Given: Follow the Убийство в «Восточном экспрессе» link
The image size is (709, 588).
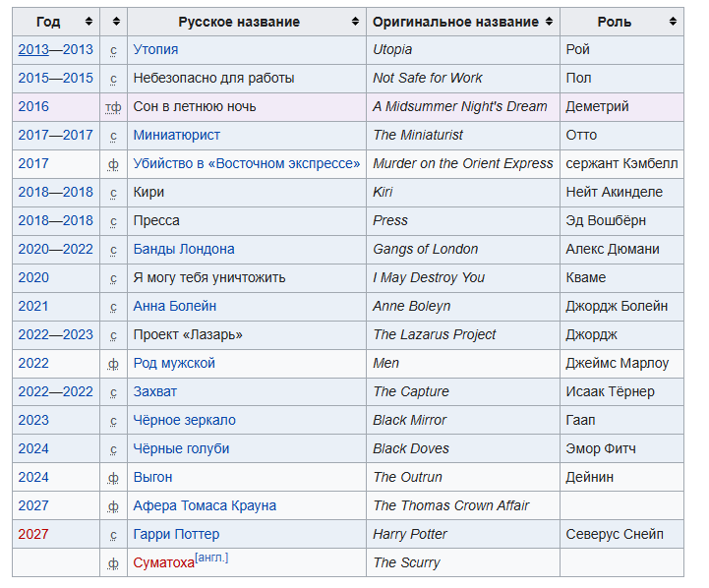Looking at the screenshot, I should pyautogui.click(x=247, y=163).
